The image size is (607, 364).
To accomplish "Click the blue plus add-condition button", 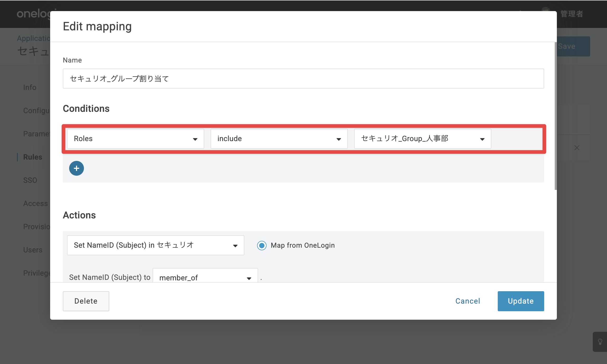I will coord(77,168).
